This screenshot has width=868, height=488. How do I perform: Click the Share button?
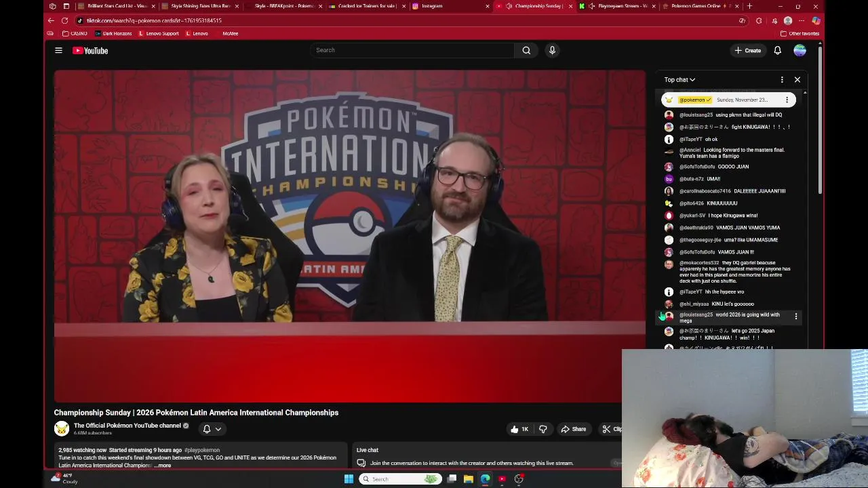click(x=573, y=429)
